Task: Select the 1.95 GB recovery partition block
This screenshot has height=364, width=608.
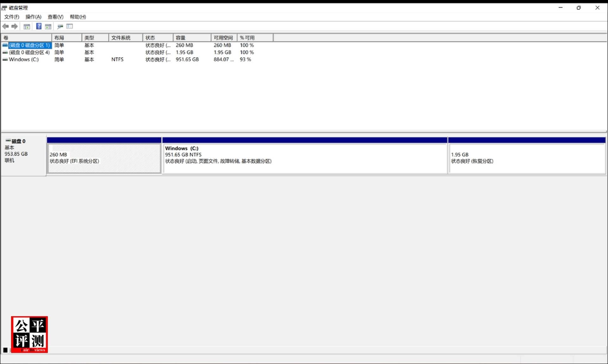Action: coord(526,158)
